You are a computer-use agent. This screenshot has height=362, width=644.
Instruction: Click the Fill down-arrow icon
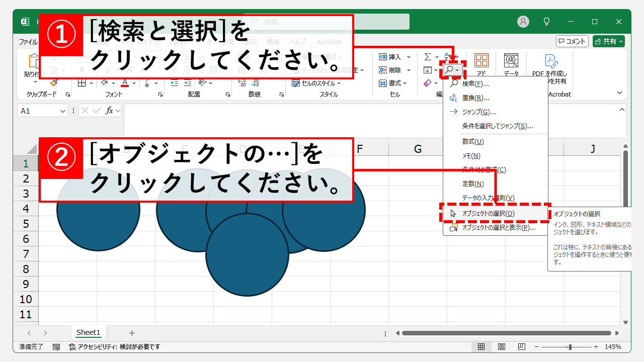[x=427, y=70]
